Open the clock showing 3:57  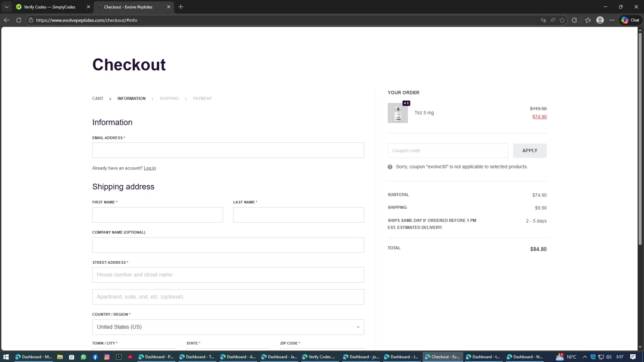(620, 357)
